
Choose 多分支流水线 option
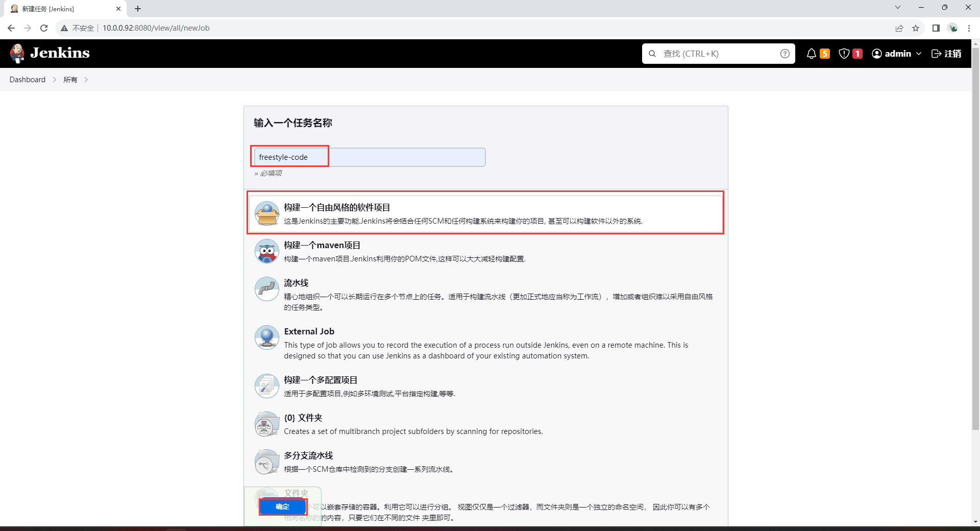point(485,462)
